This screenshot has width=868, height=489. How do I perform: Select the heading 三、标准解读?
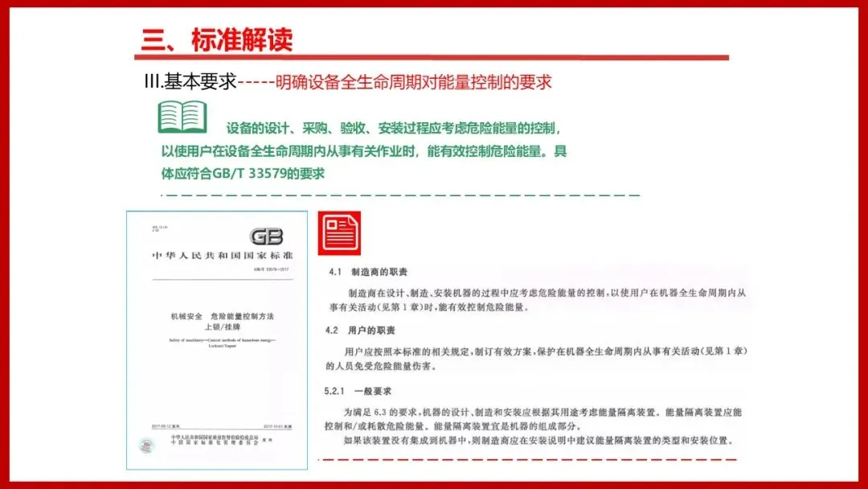click(x=217, y=40)
